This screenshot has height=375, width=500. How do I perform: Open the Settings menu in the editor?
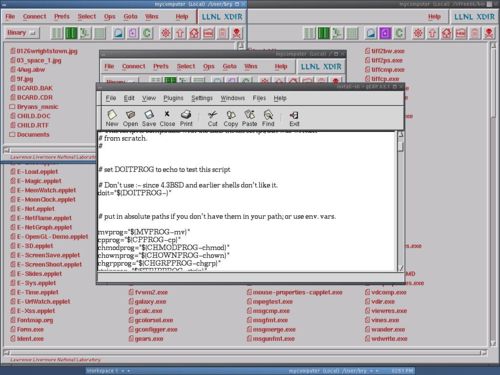coord(202,98)
